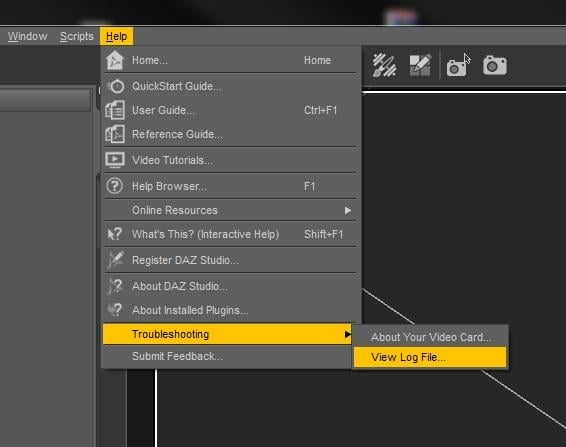Choose Home... in Help menu
This screenshot has height=447, width=566.
(230, 60)
